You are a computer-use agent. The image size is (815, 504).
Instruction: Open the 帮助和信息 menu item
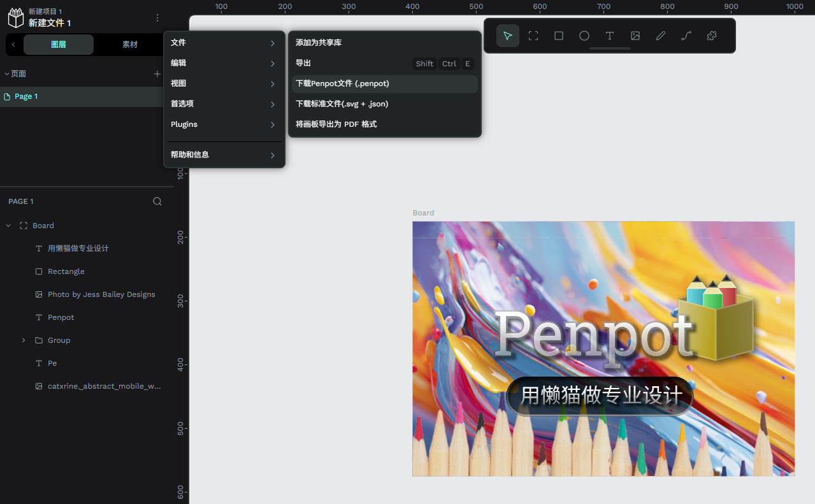pyautogui.click(x=224, y=155)
